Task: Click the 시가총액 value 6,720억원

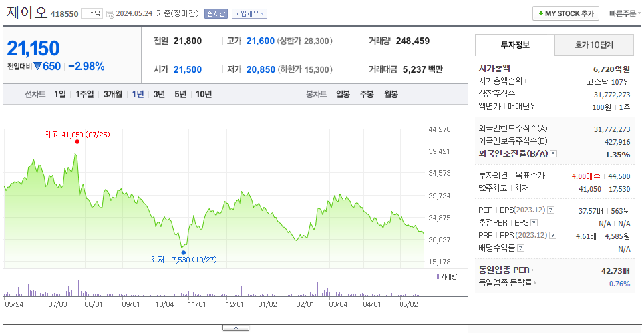Action: (611, 69)
